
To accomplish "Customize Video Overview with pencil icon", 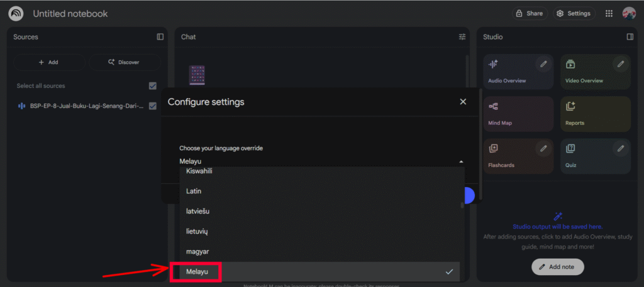I will click(621, 64).
